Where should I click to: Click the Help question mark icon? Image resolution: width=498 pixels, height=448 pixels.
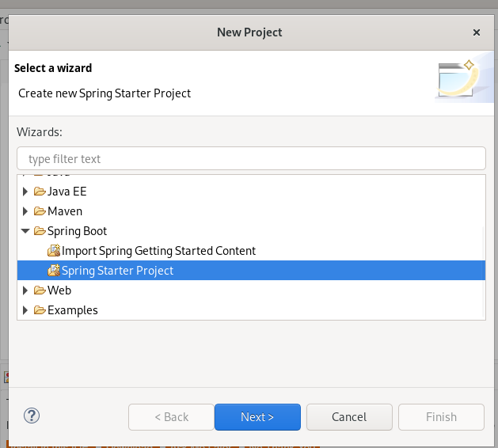point(32,416)
